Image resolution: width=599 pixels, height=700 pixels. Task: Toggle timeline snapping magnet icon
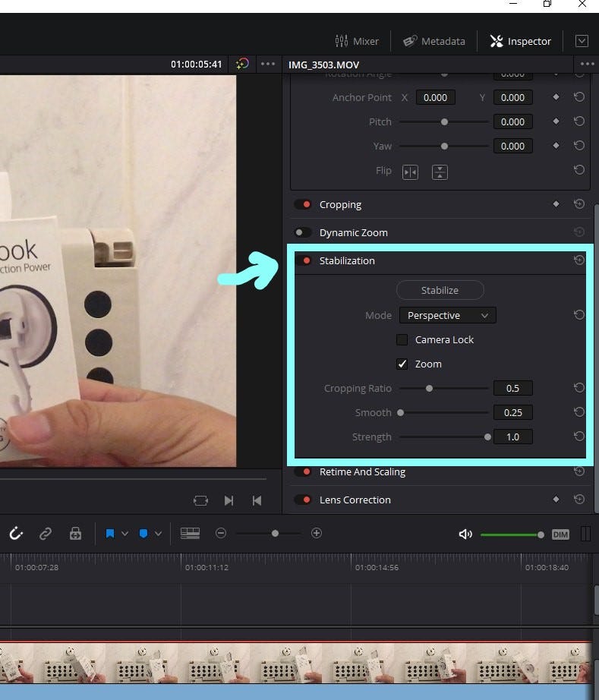(16, 533)
